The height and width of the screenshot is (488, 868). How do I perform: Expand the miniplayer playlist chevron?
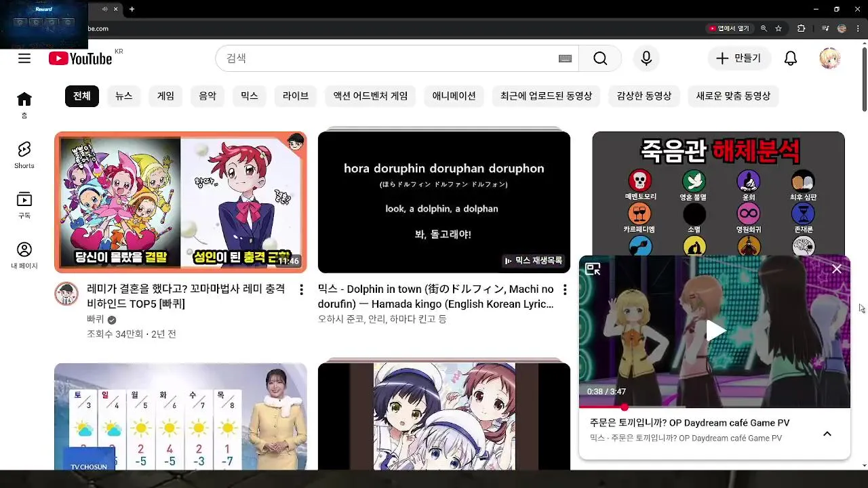pyautogui.click(x=827, y=434)
